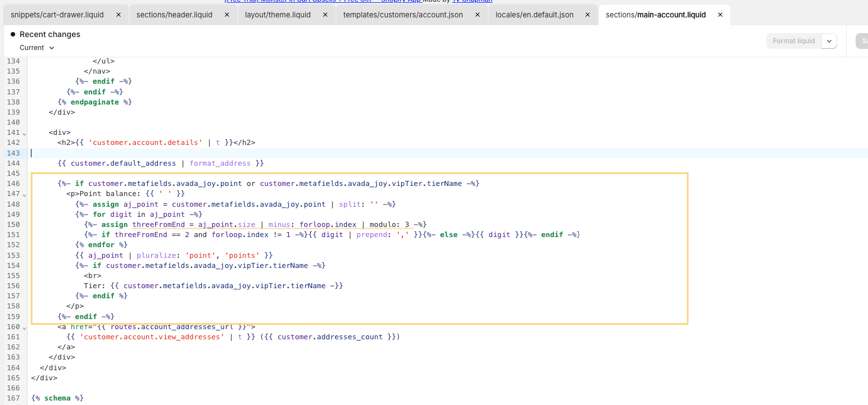Close the sections/header.liquid tab
The width and height of the screenshot is (868, 405).
(x=228, y=15)
